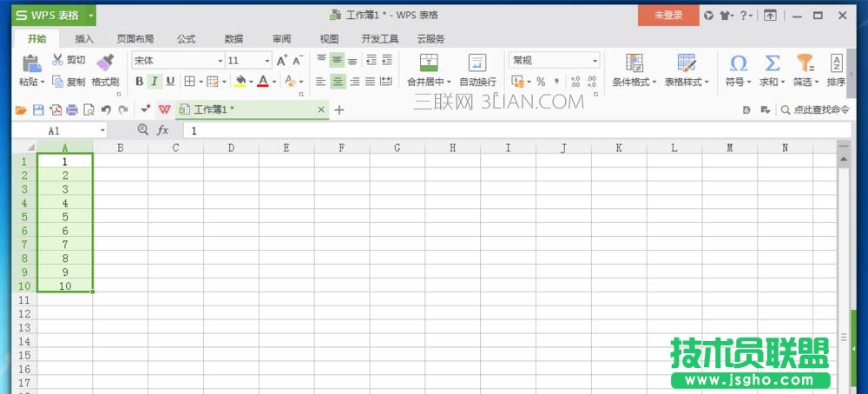Expand the fill color dropdown arrow
Screen dimensions: 868x394
click(251, 82)
